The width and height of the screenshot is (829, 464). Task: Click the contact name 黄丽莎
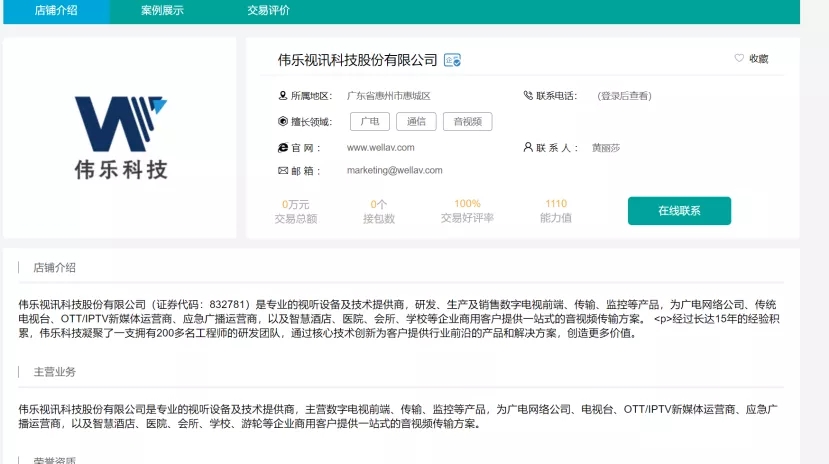pyautogui.click(x=606, y=148)
